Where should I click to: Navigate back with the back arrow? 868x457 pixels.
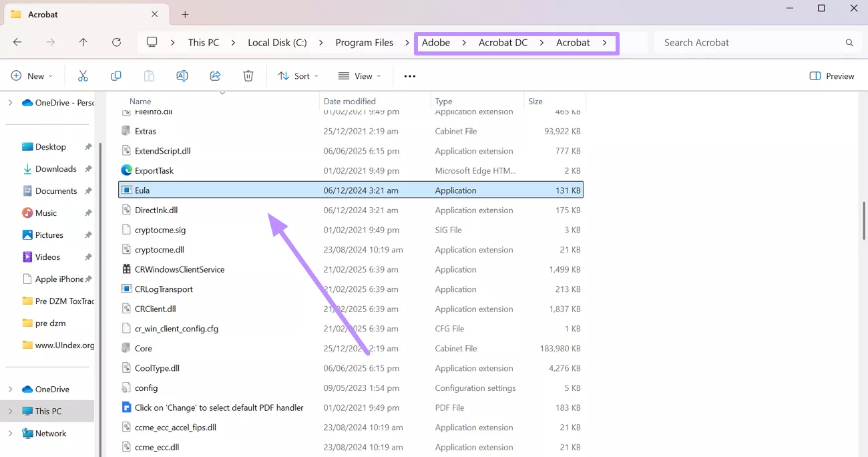point(17,42)
